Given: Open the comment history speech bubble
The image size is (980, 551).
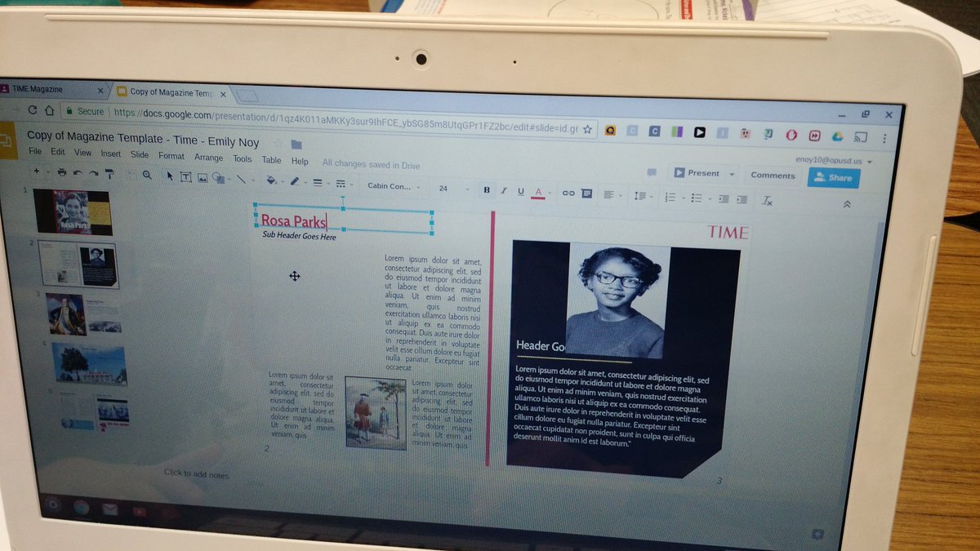Looking at the screenshot, I should (x=652, y=172).
